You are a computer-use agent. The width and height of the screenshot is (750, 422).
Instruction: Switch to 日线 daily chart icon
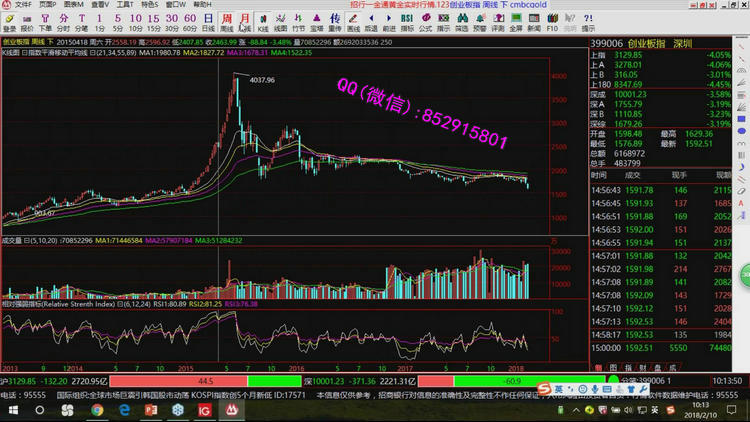click(x=207, y=21)
